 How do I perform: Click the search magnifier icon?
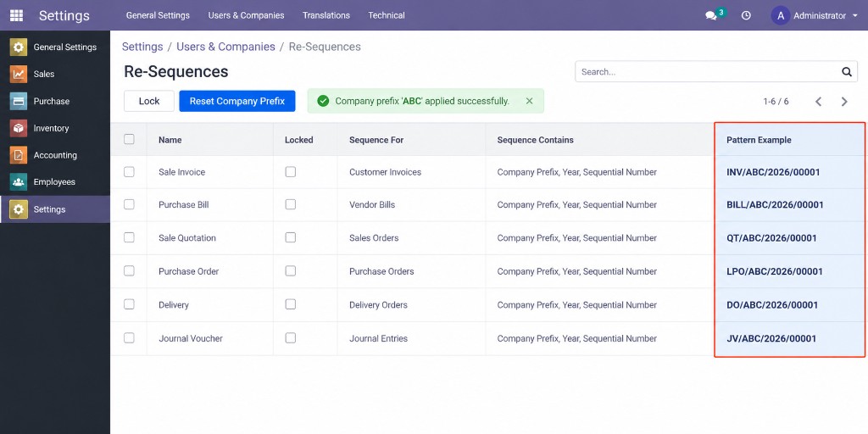tap(847, 71)
